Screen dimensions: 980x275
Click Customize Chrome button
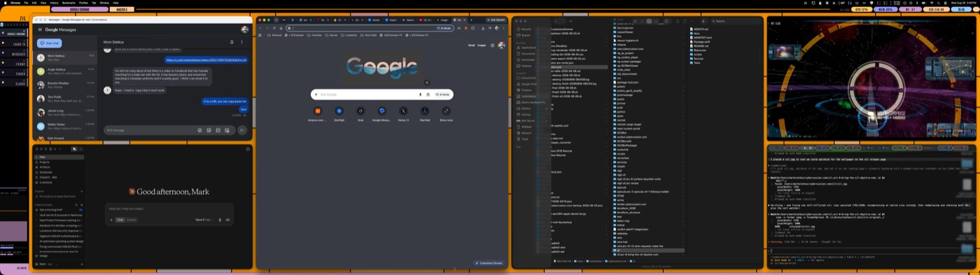point(489,263)
